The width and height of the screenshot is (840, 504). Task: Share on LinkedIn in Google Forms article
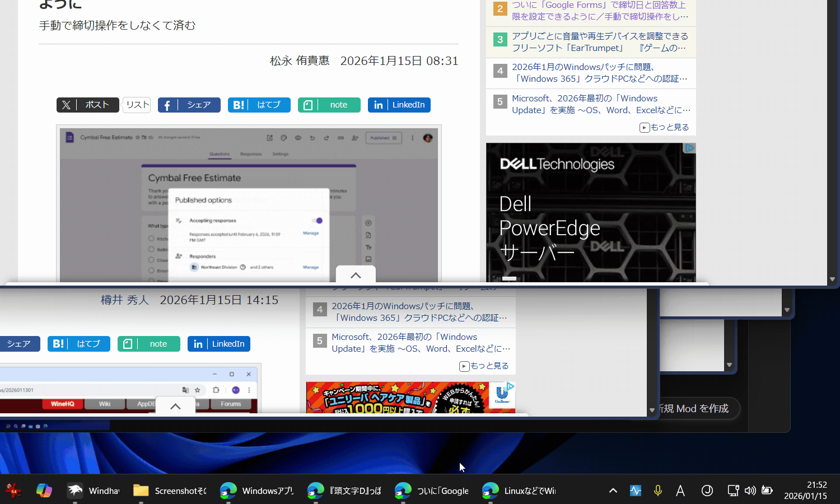[399, 105]
